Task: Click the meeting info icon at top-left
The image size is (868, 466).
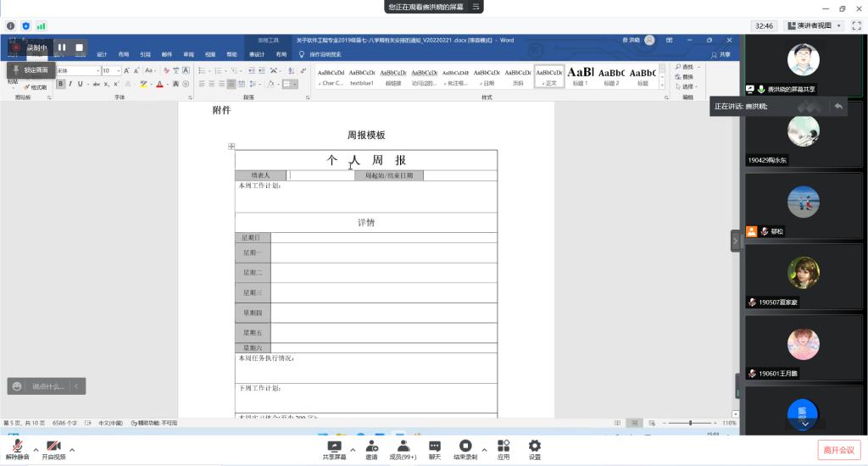Action: pos(12,26)
